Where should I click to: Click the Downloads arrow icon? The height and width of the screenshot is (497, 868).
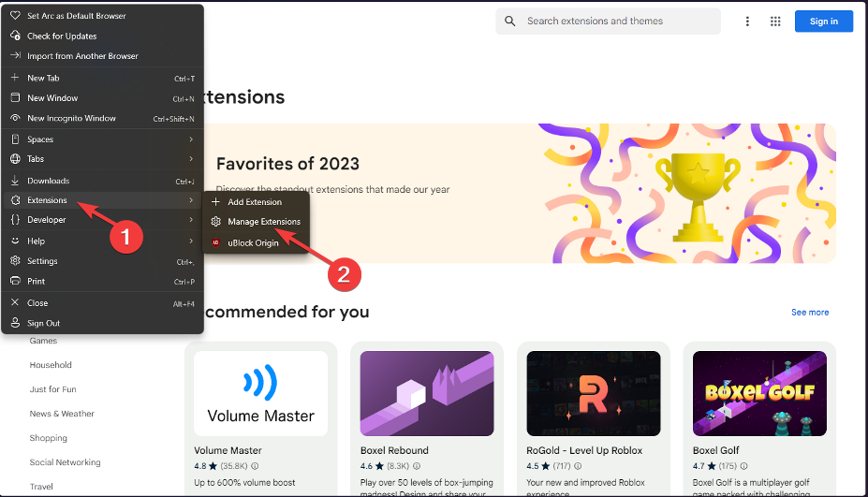15,181
